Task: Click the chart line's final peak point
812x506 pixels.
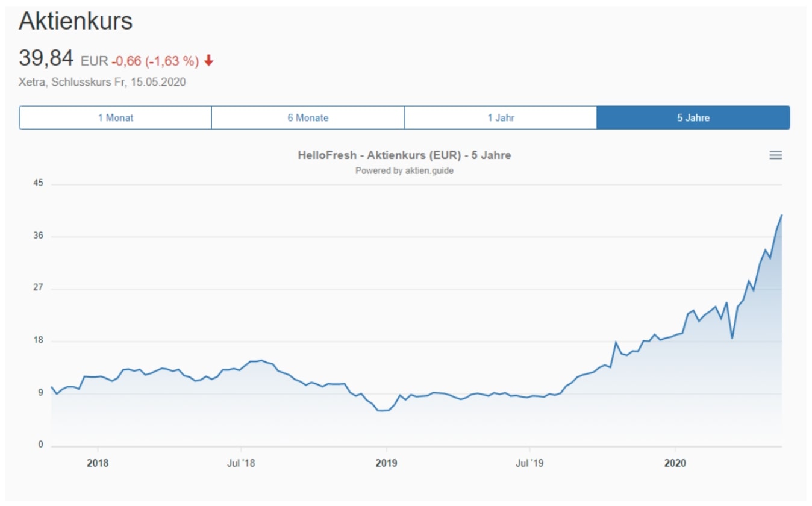Action: 781,215
